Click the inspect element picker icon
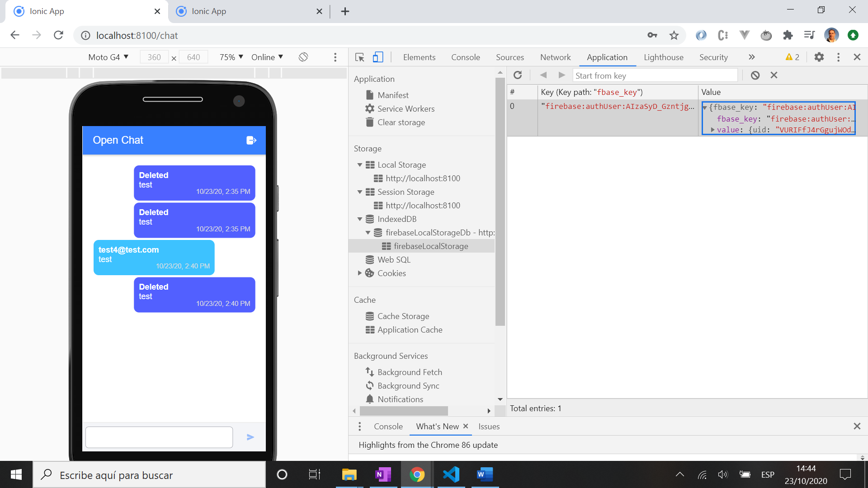The height and width of the screenshot is (488, 868). tap(360, 57)
